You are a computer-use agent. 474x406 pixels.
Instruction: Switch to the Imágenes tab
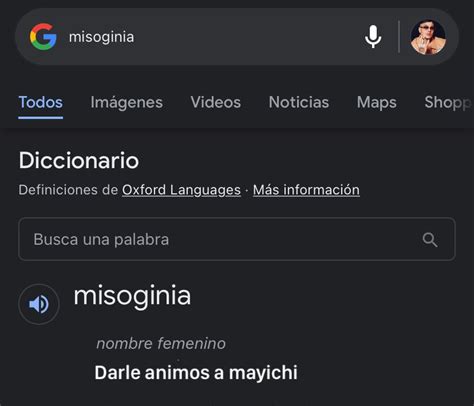pos(127,102)
